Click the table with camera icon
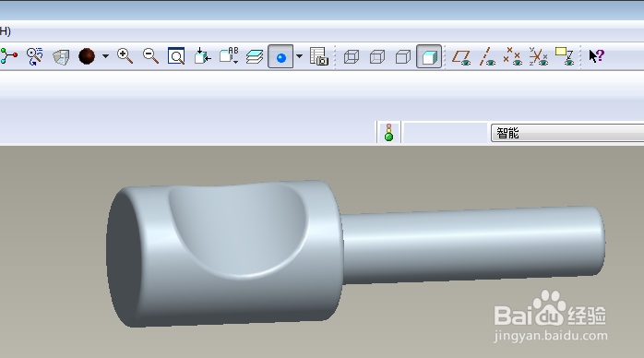This screenshot has height=358, width=644. click(319, 56)
